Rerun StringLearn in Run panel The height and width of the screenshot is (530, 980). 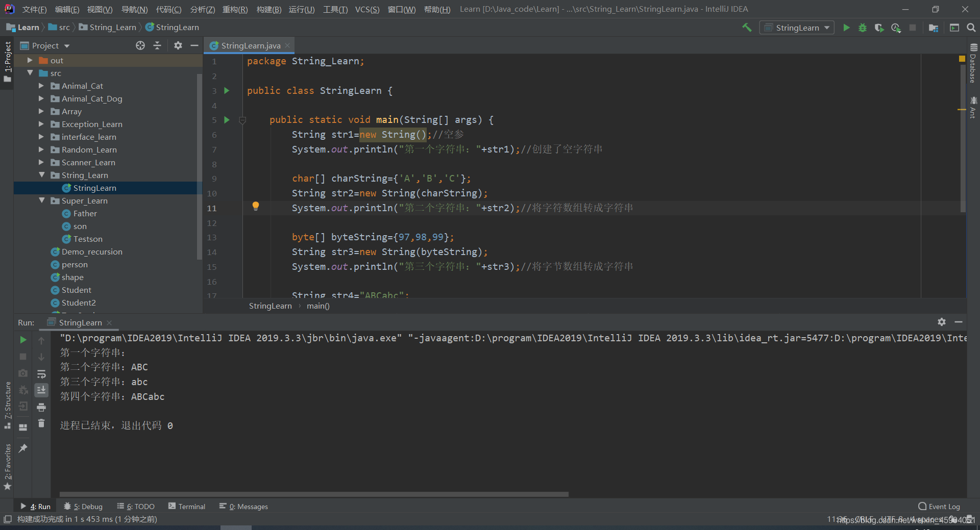pyautogui.click(x=23, y=340)
